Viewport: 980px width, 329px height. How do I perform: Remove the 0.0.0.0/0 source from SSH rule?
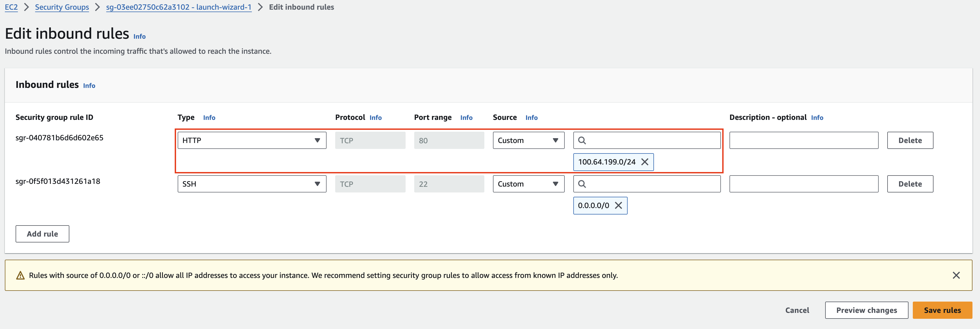pos(618,205)
